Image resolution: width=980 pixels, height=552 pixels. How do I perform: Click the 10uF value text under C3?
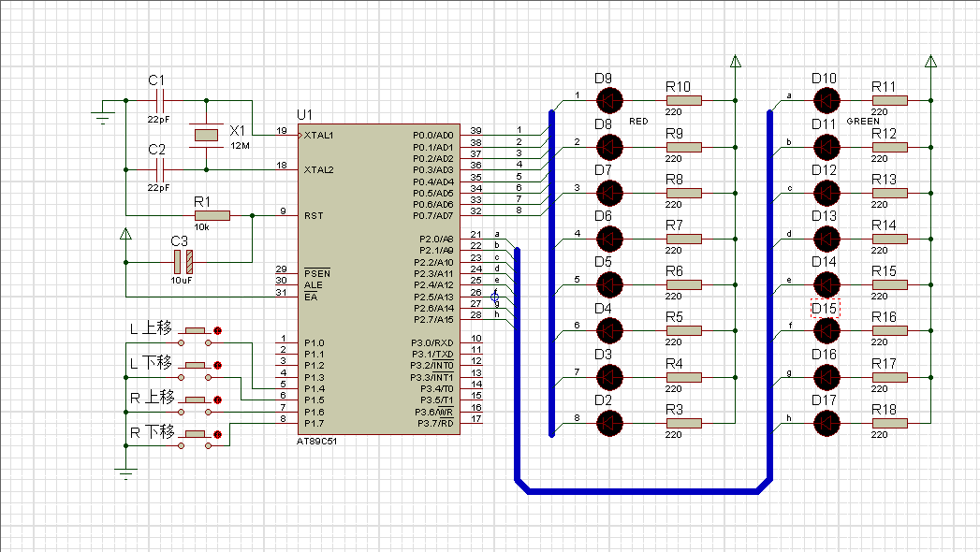pos(182,281)
